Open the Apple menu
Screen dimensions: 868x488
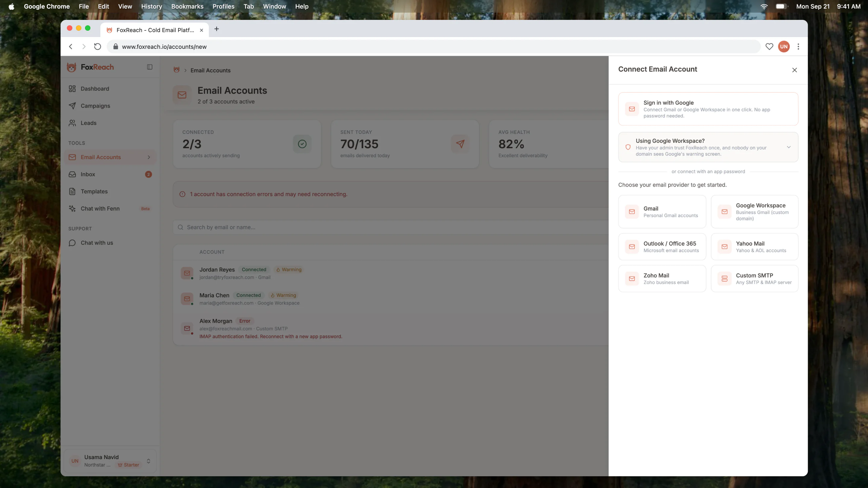(11, 6)
